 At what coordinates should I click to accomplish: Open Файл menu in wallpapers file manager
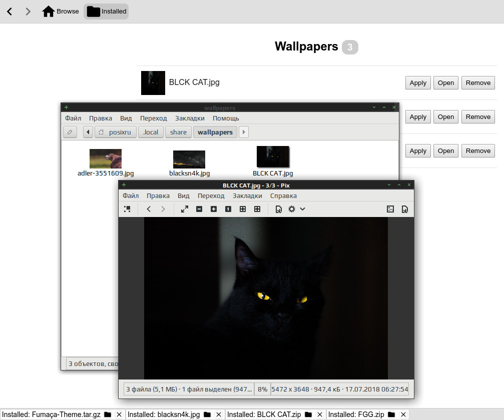click(73, 118)
